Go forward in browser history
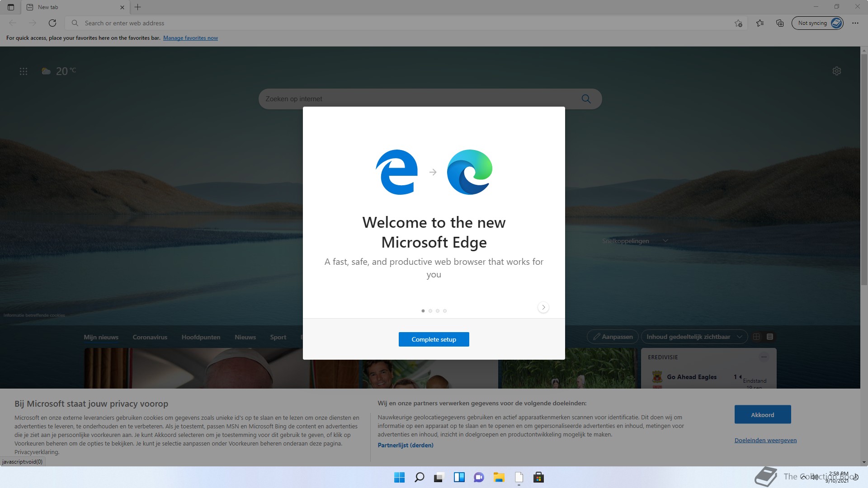 coord(33,23)
